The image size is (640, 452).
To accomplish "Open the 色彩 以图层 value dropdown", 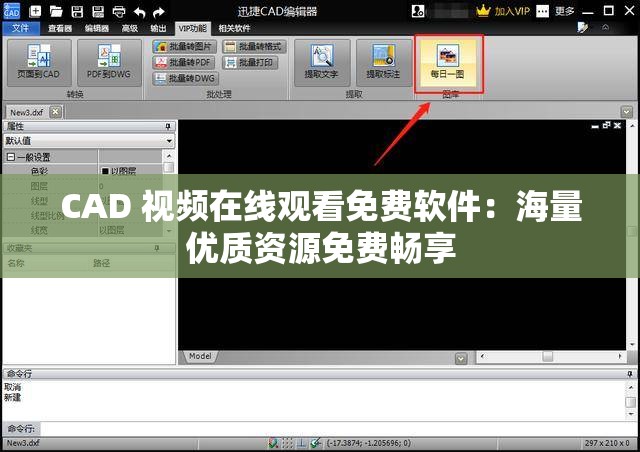I will click(131, 171).
